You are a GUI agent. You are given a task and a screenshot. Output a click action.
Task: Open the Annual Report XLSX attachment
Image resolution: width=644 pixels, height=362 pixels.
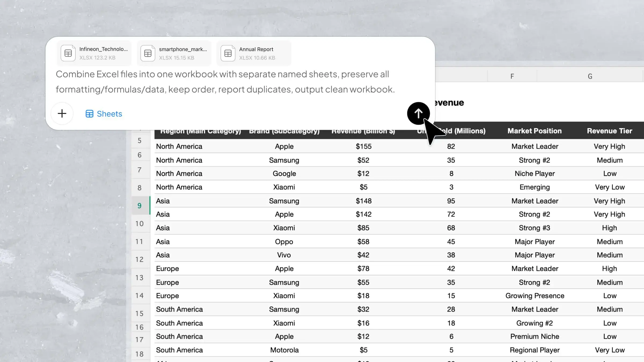[x=254, y=53]
